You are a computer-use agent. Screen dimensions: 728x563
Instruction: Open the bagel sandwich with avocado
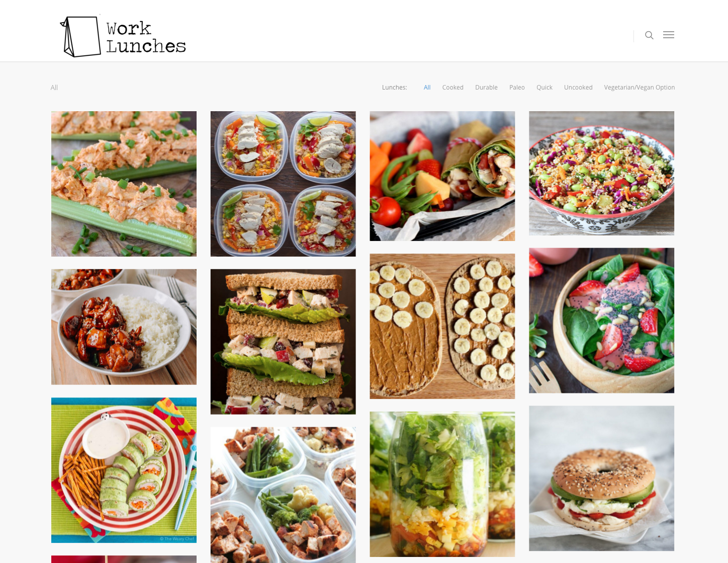(601, 478)
